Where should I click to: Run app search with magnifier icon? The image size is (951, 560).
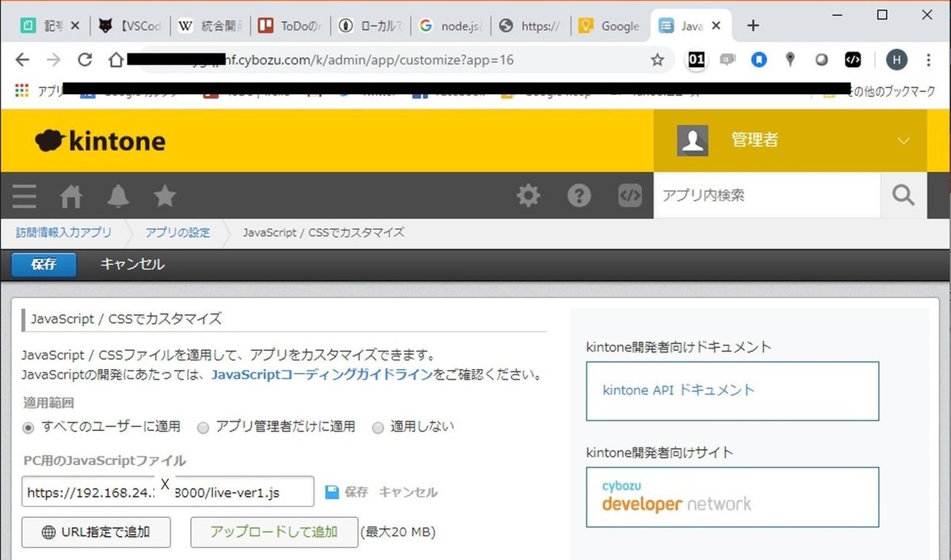click(x=903, y=196)
